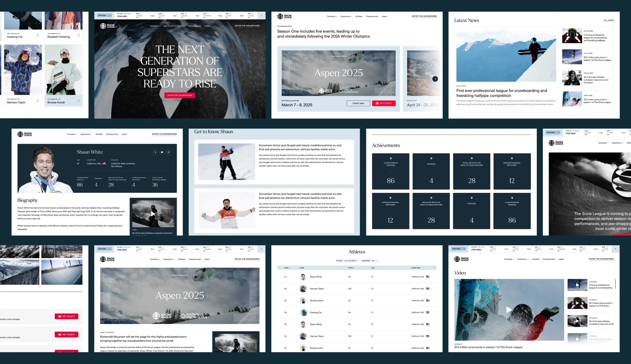Click the Snow League logo on the Aspen event page
The image size is (631, 364).
[x=107, y=259]
